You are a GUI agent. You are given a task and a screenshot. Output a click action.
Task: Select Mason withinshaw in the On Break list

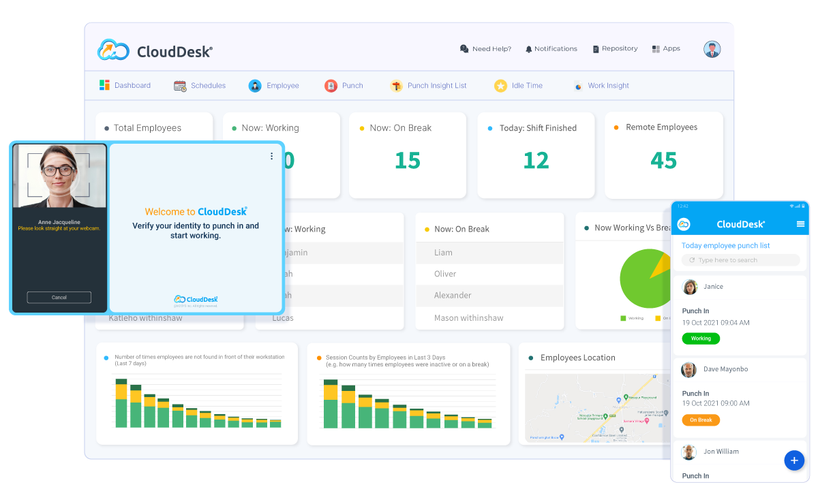point(490,318)
